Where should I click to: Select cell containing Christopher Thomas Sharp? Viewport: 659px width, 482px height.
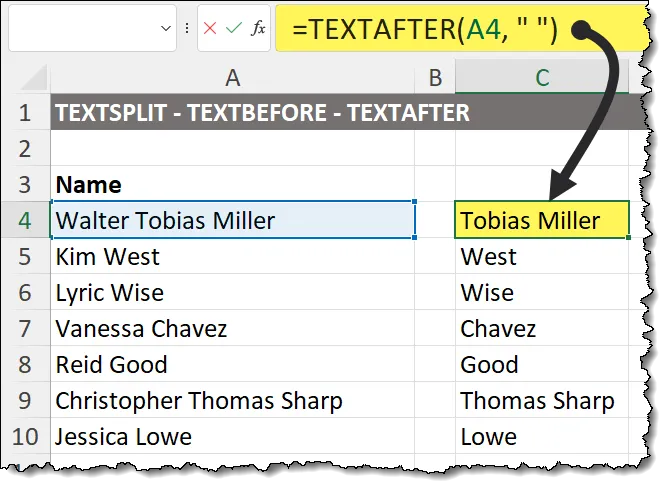point(232,401)
